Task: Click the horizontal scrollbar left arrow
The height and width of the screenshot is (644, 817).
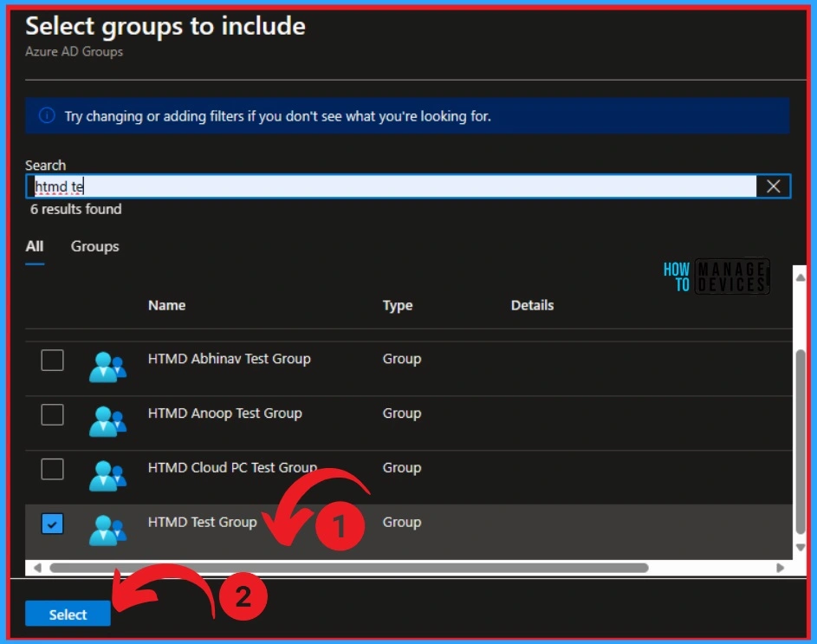Action: pyautogui.click(x=37, y=568)
